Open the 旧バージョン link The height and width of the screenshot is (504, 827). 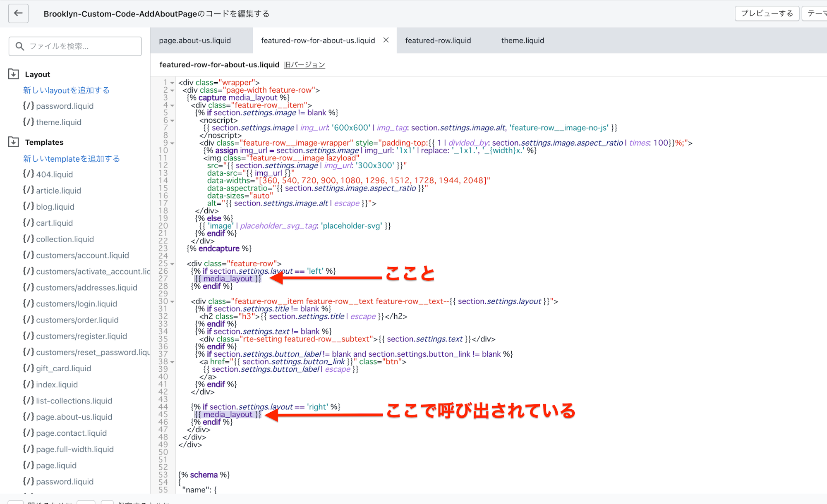point(304,65)
